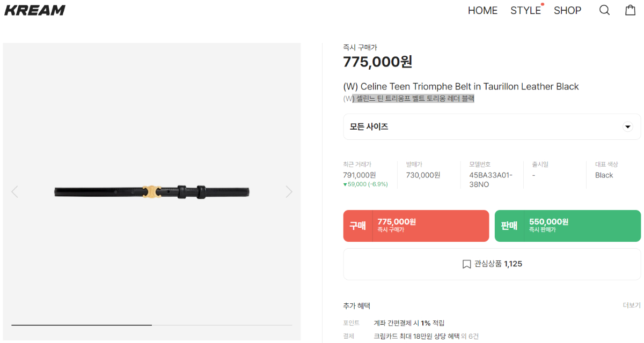
Task: Click the English product title text
Action: [460, 86]
